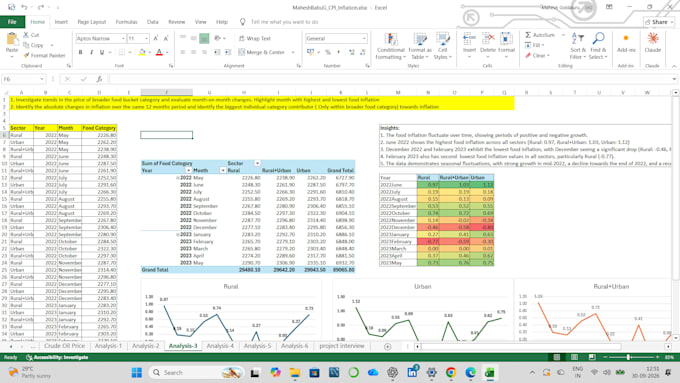Click Accessibility: Investigate in status bar
The height and width of the screenshot is (383, 680).
coord(57,357)
